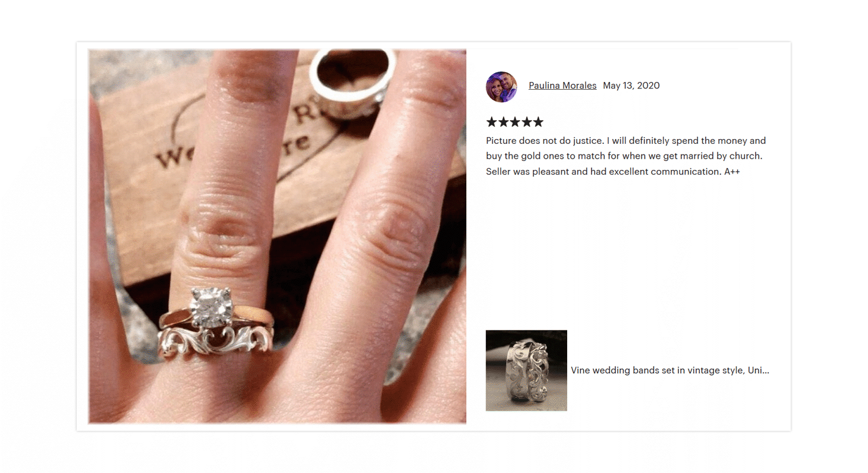Click the second star in the rating
The image size is (868, 473).
(504, 122)
